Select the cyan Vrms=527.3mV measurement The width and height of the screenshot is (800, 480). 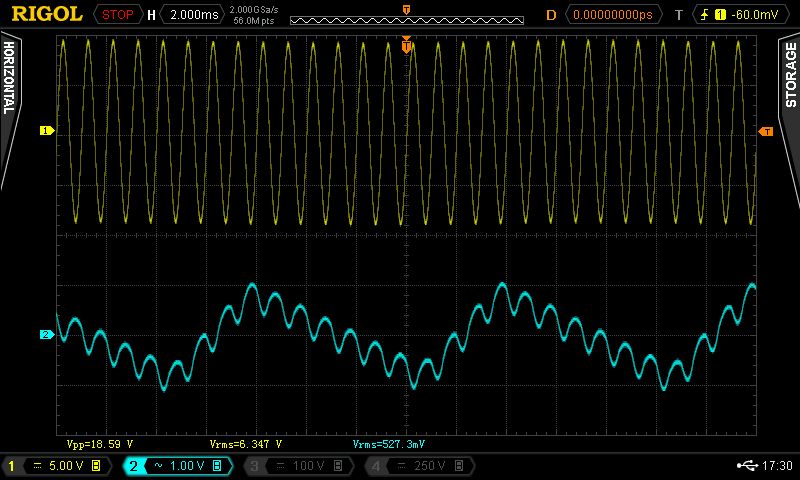click(389, 443)
